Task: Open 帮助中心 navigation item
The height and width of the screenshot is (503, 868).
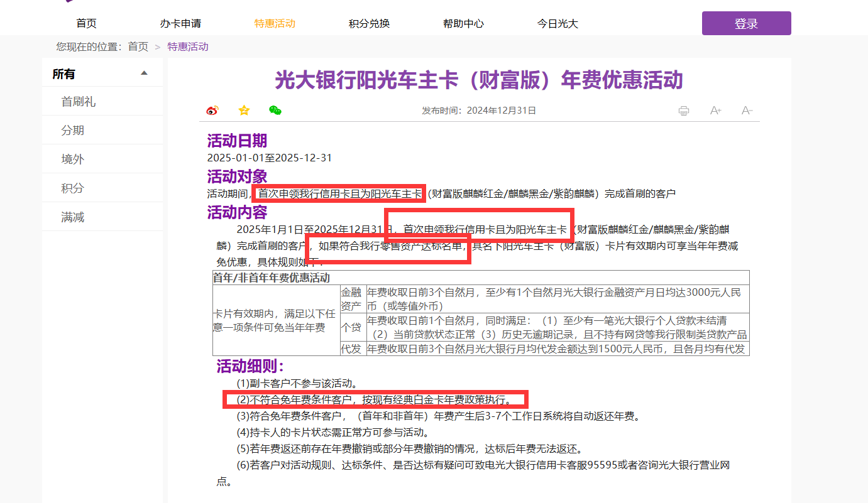Action: (463, 24)
